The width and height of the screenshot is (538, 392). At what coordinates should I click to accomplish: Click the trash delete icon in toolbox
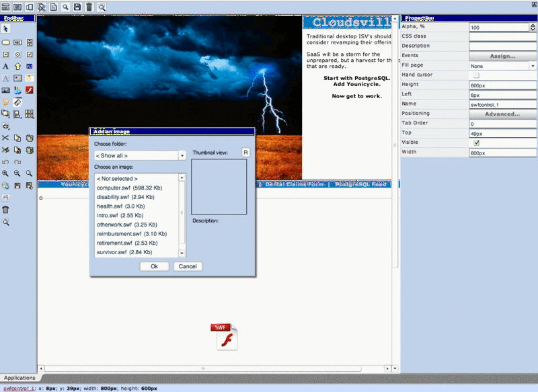5,210
